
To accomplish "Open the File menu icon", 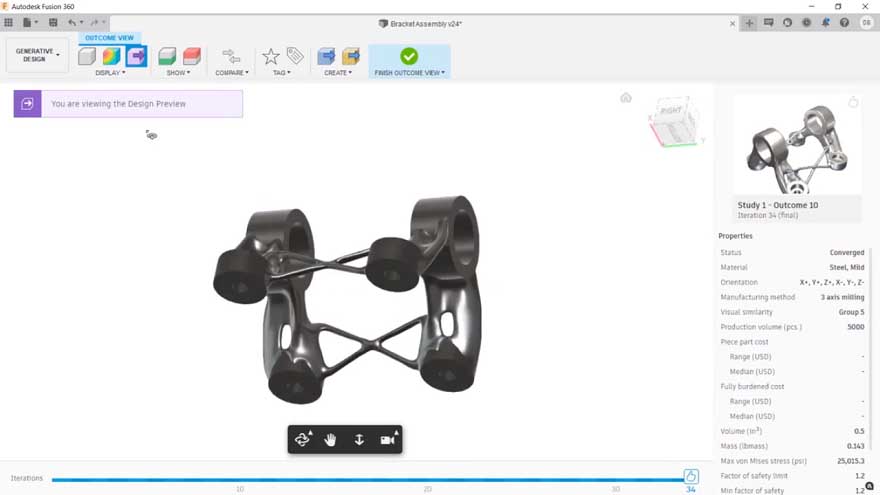I will pyautogui.click(x=27, y=22).
